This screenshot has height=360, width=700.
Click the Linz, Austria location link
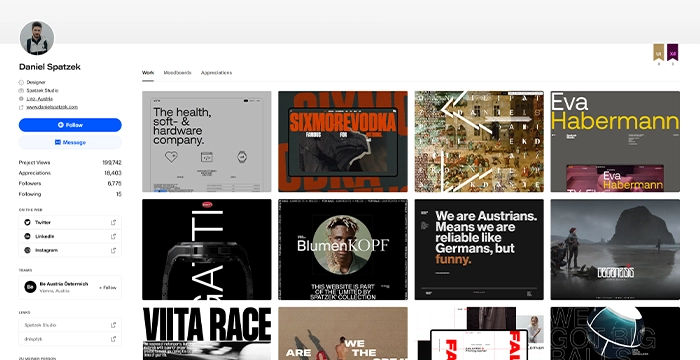tap(39, 99)
